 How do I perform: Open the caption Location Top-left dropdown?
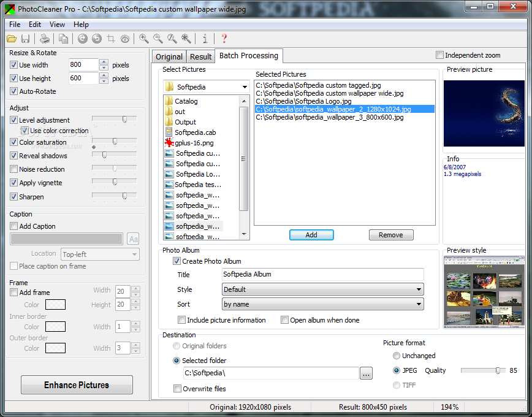tap(100, 254)
